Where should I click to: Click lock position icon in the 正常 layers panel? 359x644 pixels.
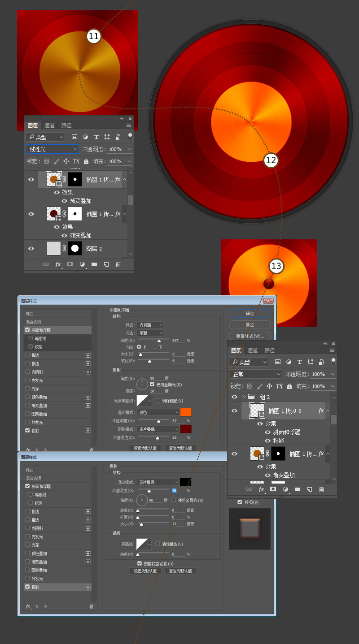pyautogui.click(x=269, y=386)
